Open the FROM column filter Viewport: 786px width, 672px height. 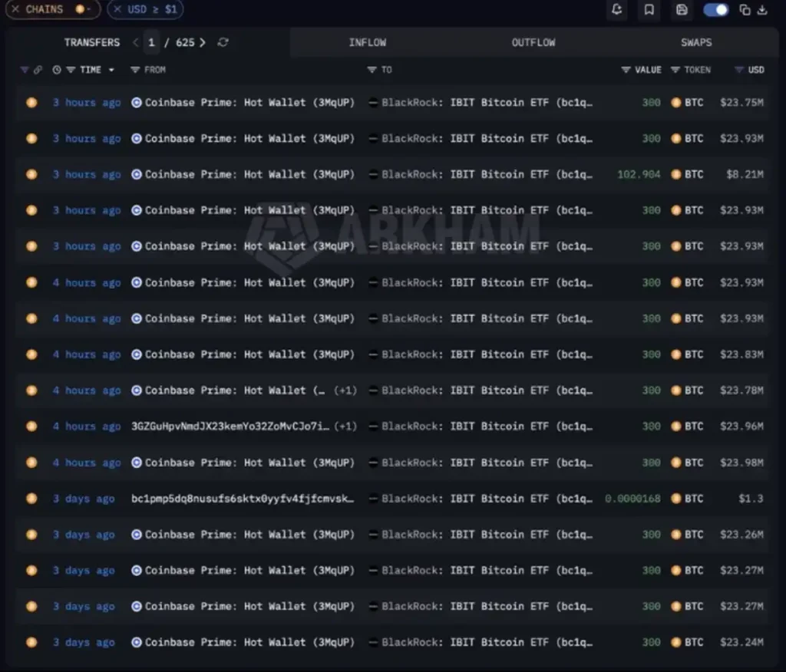coord(135,70)
